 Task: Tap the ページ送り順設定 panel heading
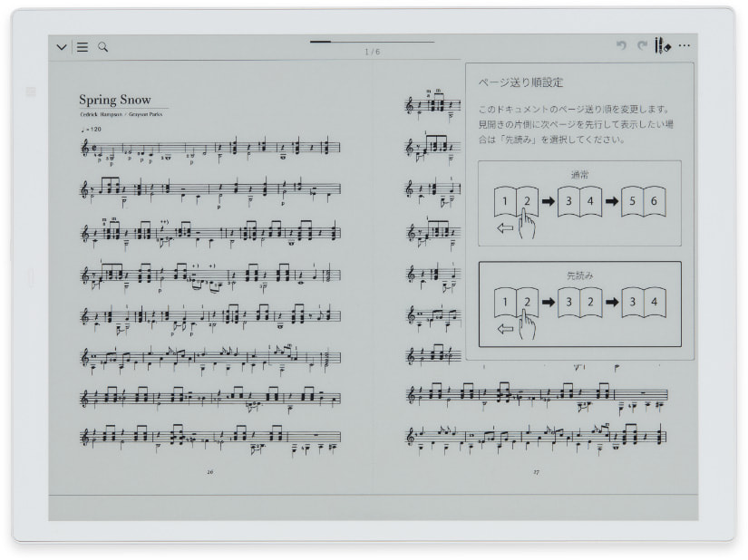point(520,82)
